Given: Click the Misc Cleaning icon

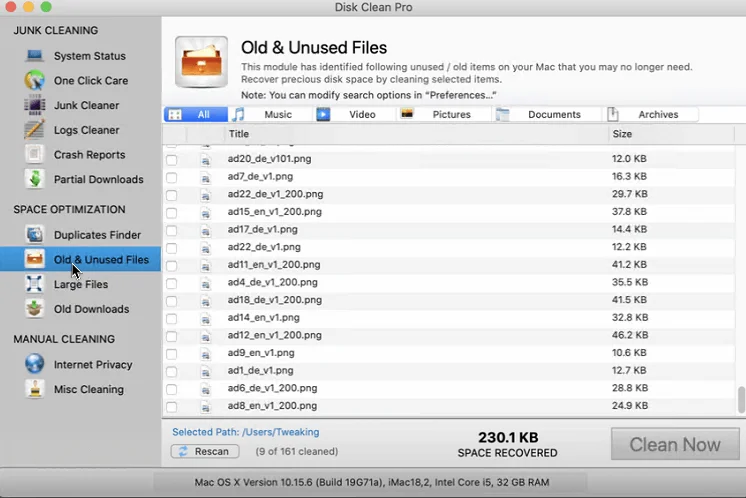Looking at the screenshot, I should 34,389.
